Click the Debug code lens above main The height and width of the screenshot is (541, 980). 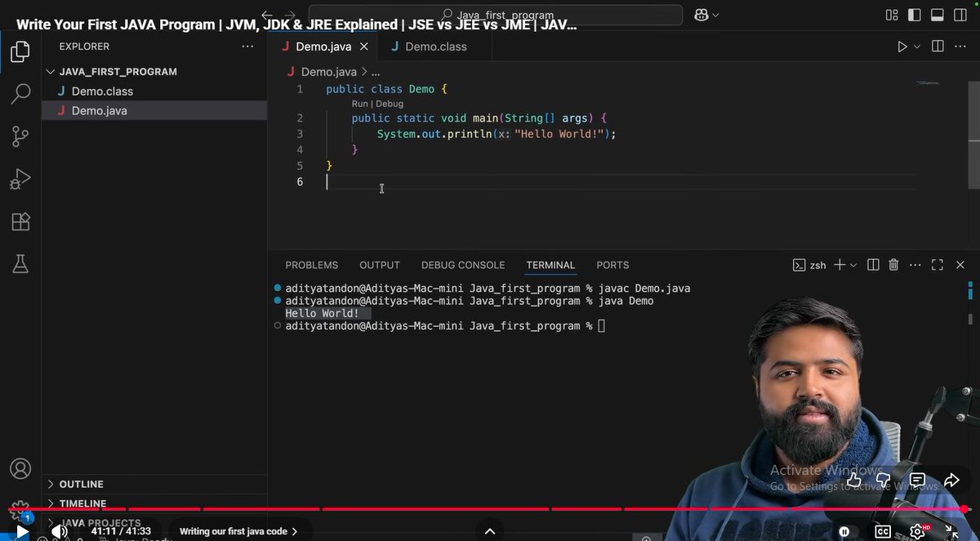click(390, 104)
